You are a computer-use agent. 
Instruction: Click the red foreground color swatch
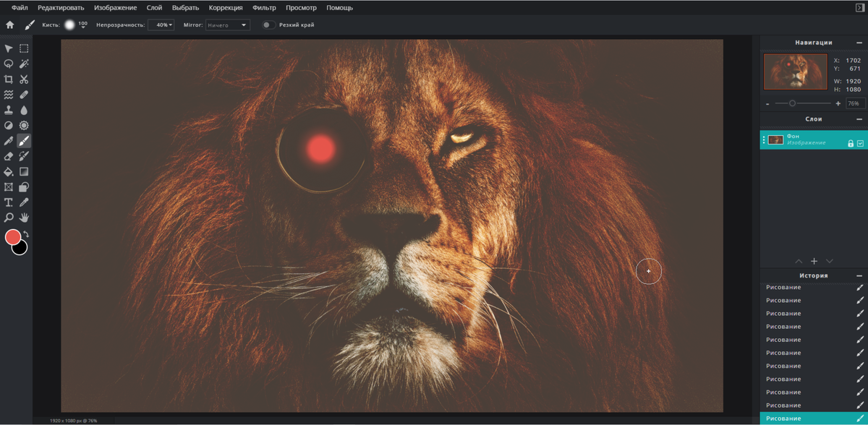click(12, 236)
